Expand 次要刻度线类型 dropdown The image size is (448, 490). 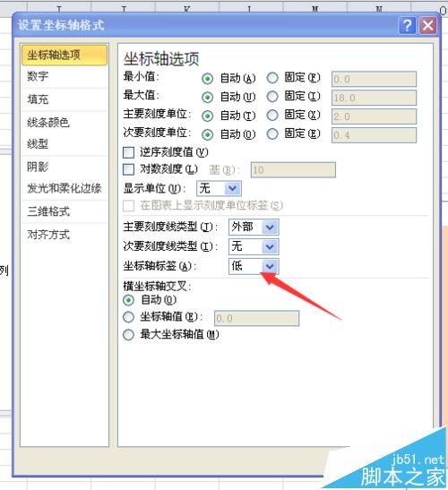click(254, 246)
